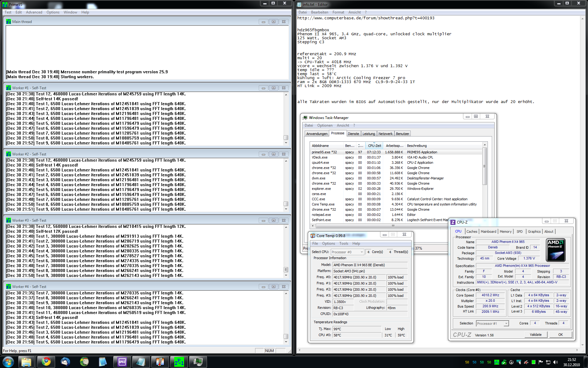The image size is (588, 368).
Task: Click the Core Temp thermometer taskbar icon
Action: coord(160,362)
